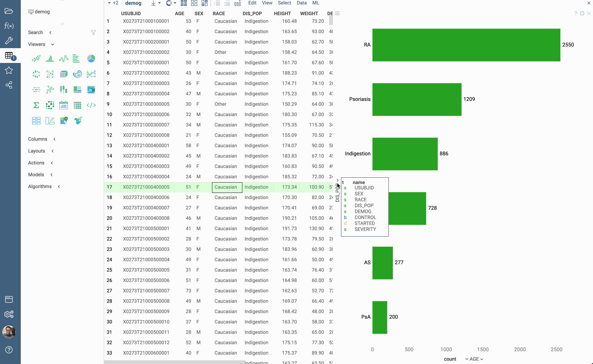Click the user profile avatar
The width and height of the screenshot is (593, 364).
tap(9, 332)
